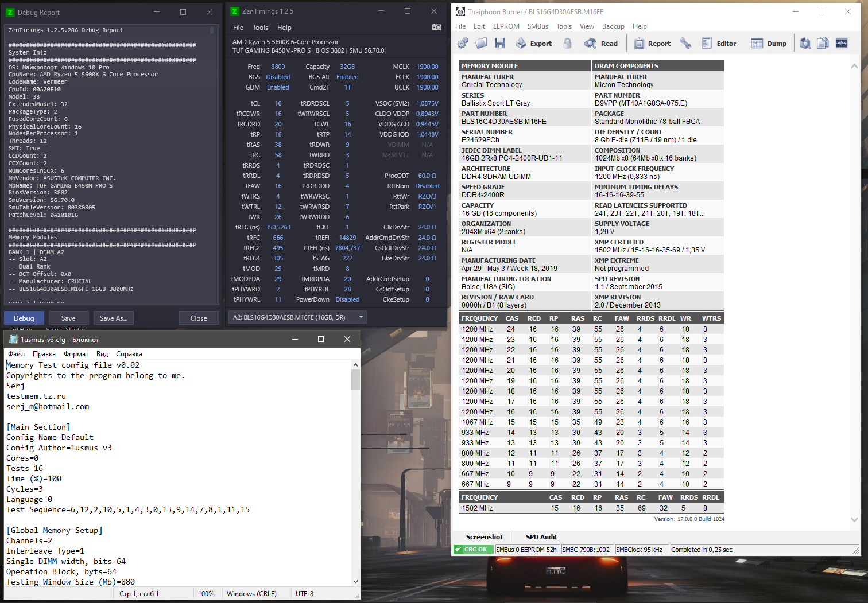Screen dimensions: 868x603
Task: Click the copy documents icon in Thaiphoon toolbar
Action: (x=823, y=43)
